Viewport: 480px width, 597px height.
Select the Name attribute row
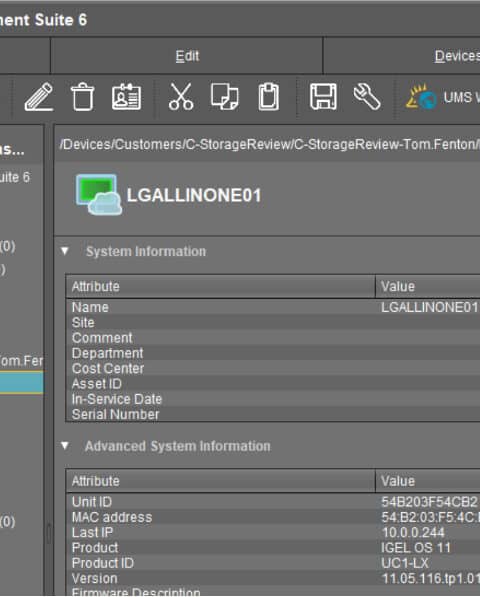[273, 307]
